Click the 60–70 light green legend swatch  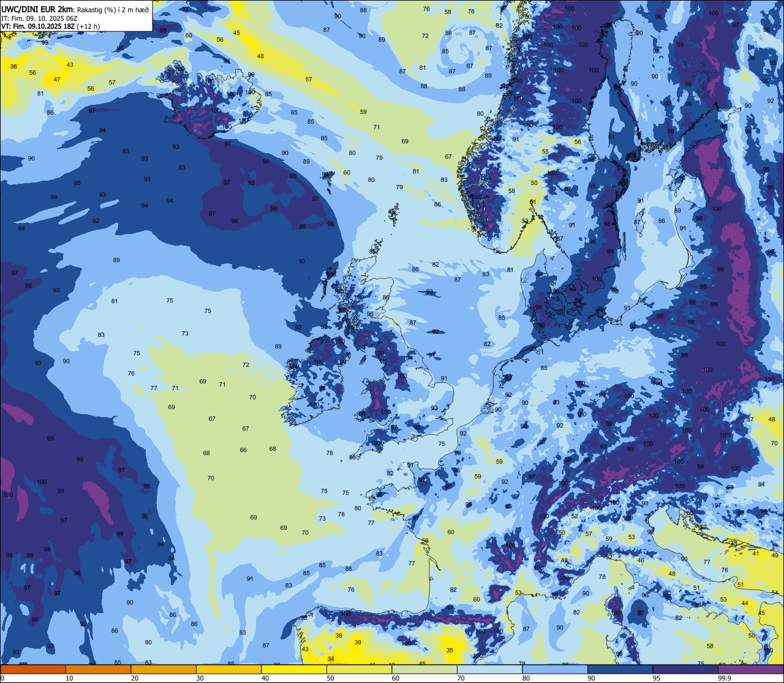pos(424,669)
